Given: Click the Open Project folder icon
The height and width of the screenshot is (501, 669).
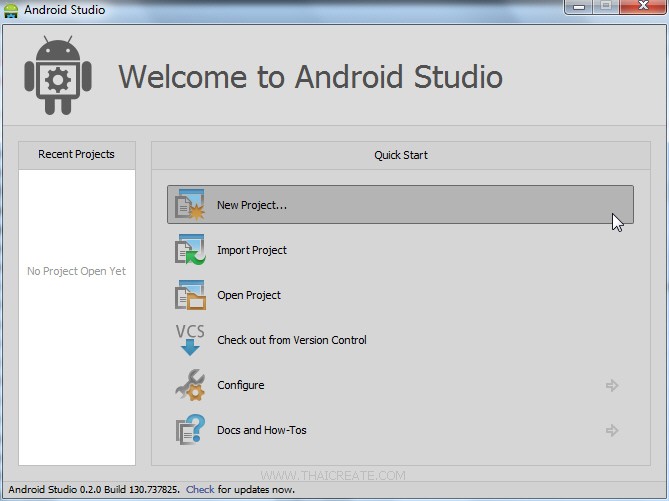Looking at the screenshot, I should (190, 295).
